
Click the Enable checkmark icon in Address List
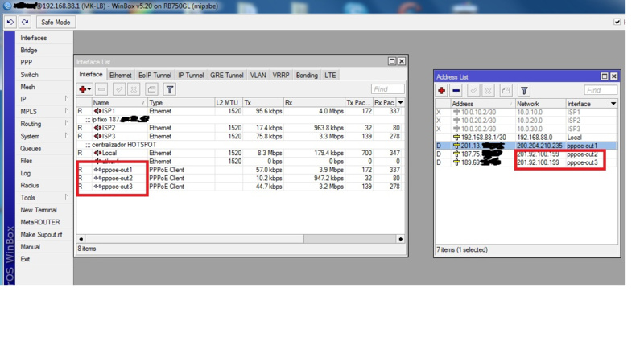pos(473,90)
